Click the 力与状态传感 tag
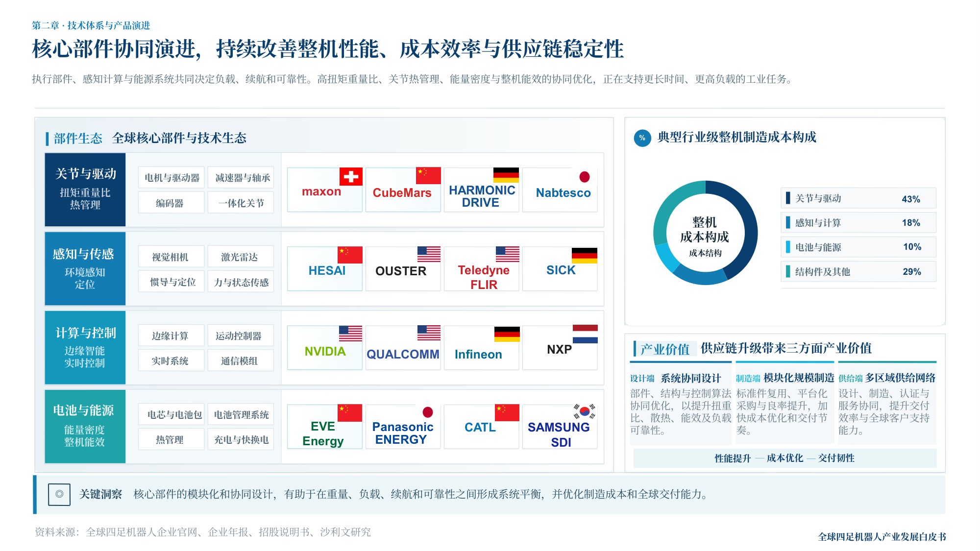 [241, 282]
